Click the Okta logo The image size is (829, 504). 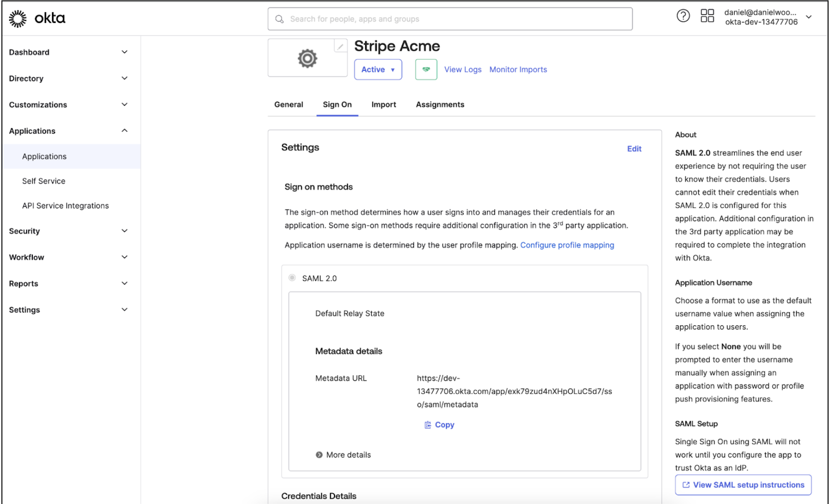point(37,19)
